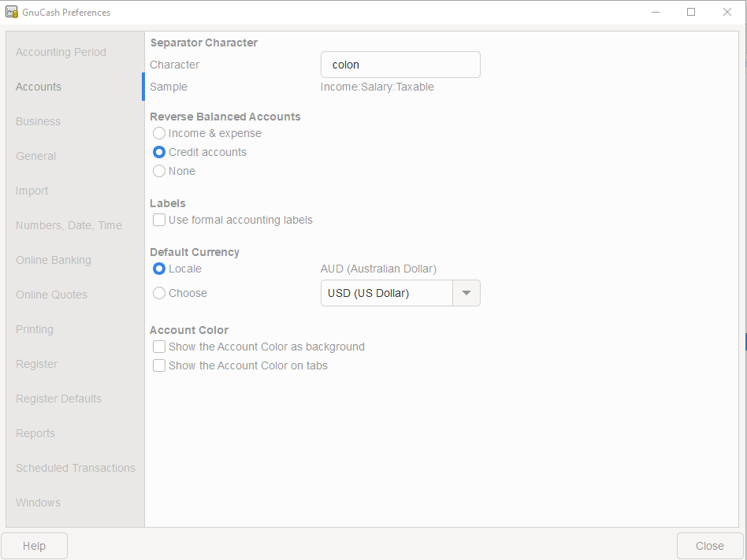Screen dimensions: 747x560
Task: Show the Scheduled Transactions preferences
Action: pyautogui.click(x=76, y=468)
